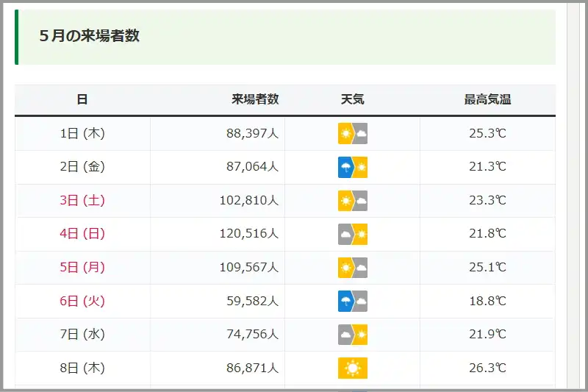Click the visitor count 74,756人

point(252,334)
